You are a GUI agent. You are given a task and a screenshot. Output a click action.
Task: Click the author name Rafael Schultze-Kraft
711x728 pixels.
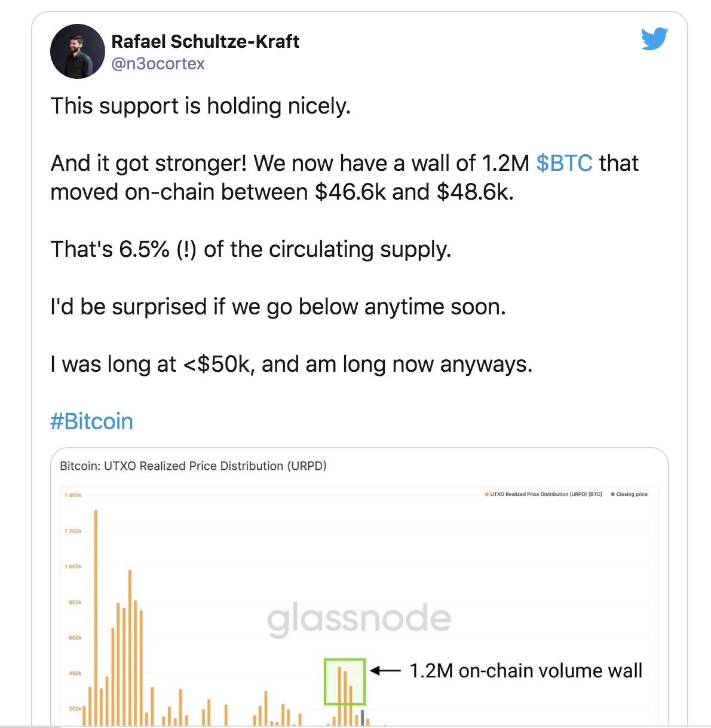coord(205,41)
